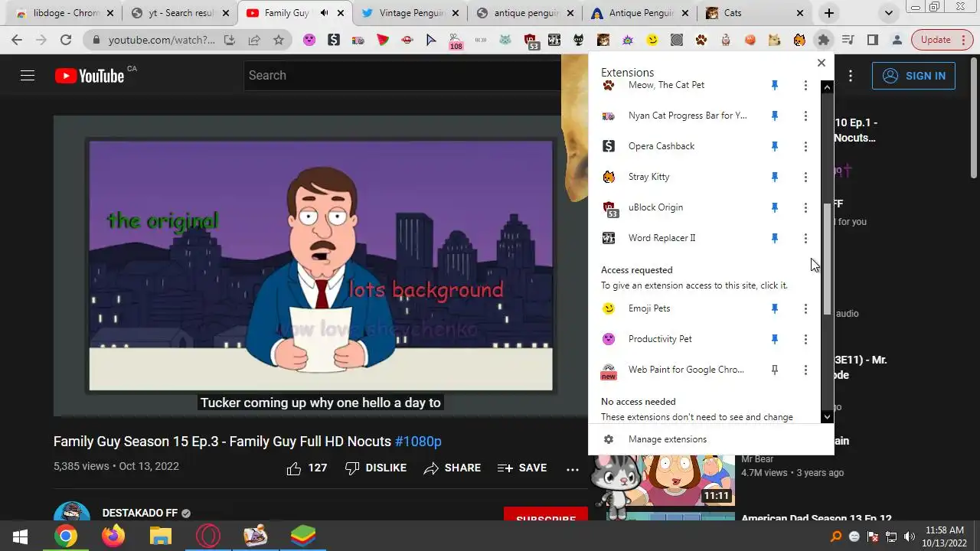
Task: Open YouTube settings three-dot icon in header
Action: pyautogui.click(x=851, y=76)
